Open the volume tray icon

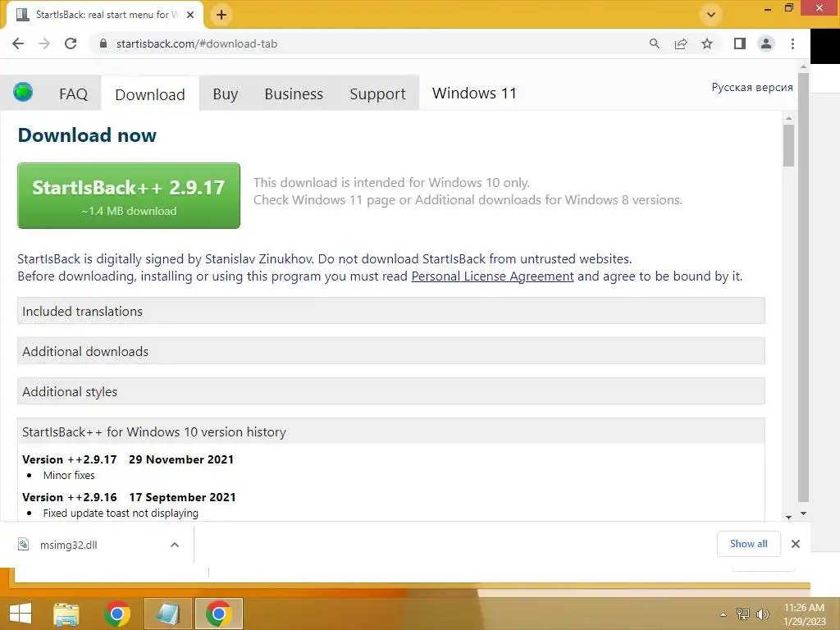click(x=762, y=614)
